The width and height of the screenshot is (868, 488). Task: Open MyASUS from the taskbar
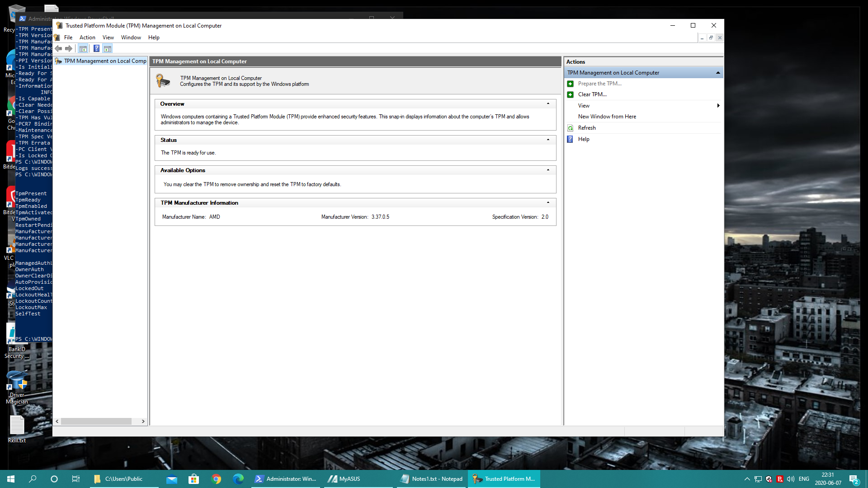tap(344, 479)
